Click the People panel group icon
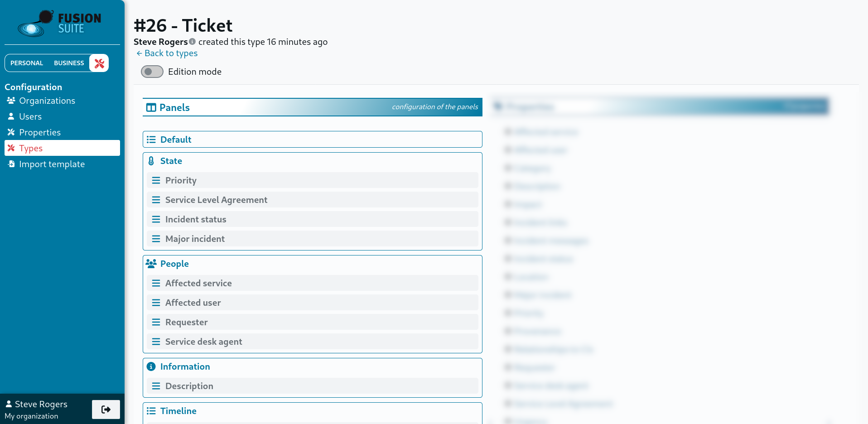The width and height of the screenshot is (868, 424). (151, 264)
